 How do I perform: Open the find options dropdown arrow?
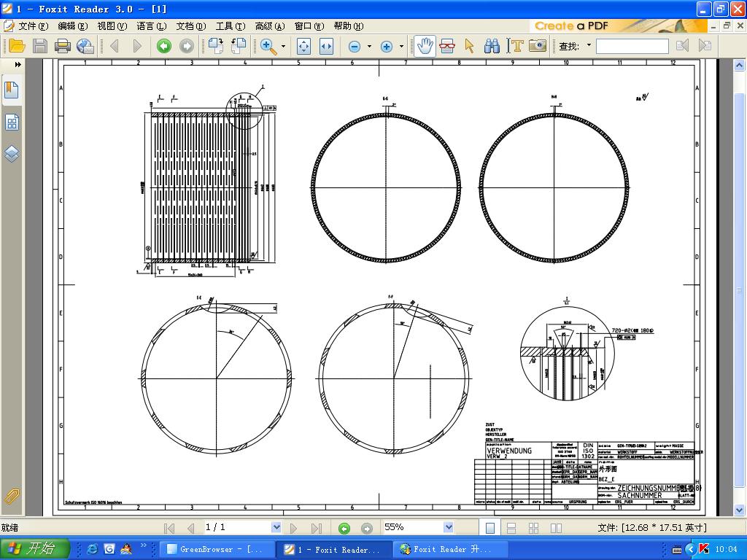(x=589, y=45)
